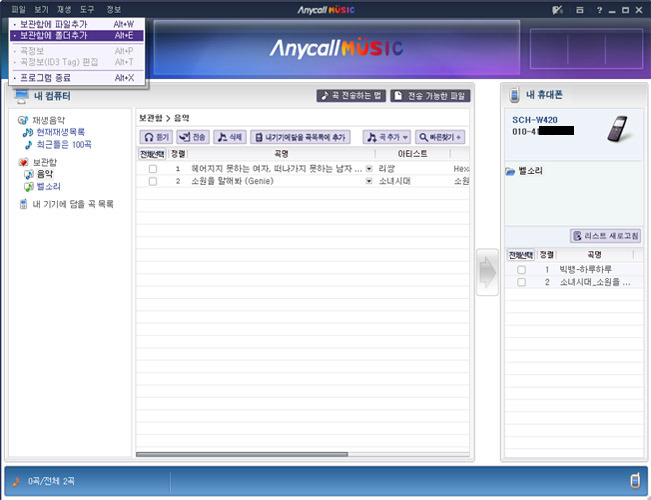Click the 듣기 headphone button

[x=156, y=137]
